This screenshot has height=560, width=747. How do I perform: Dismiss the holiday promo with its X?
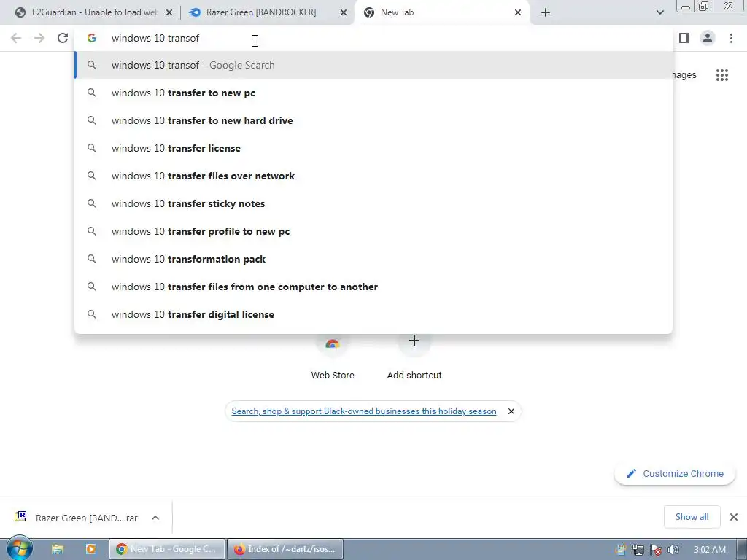[511, 411]
